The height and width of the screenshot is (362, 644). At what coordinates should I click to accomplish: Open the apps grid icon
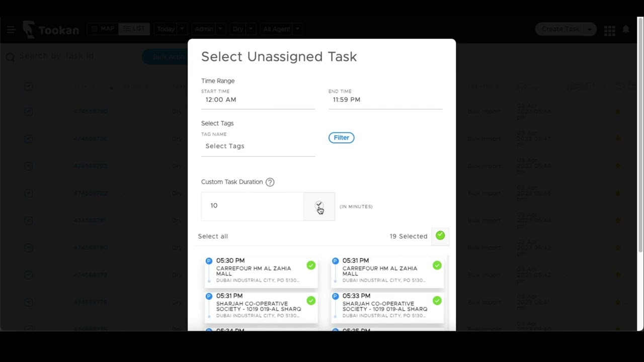tap(610, 31)
